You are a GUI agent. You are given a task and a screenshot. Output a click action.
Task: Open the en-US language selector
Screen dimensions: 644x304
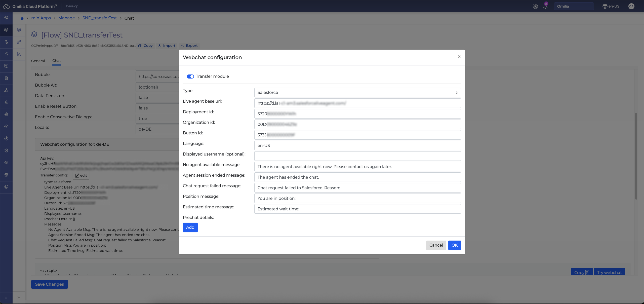tap(611, 6)
